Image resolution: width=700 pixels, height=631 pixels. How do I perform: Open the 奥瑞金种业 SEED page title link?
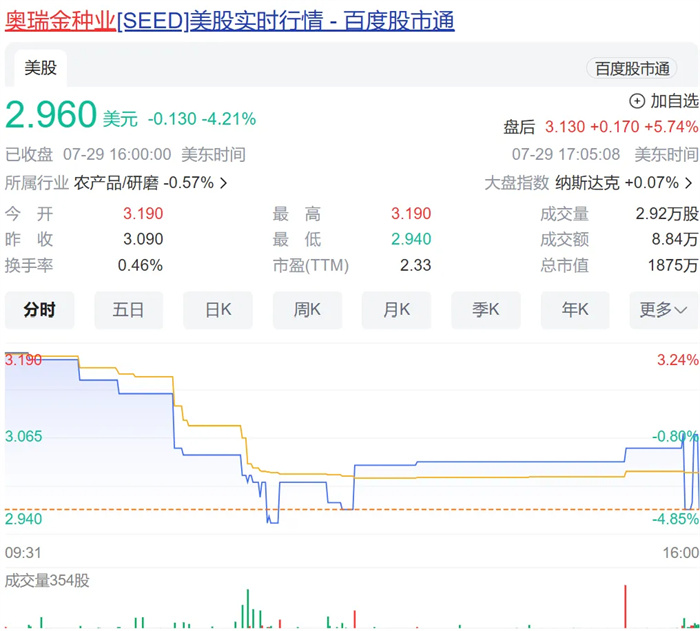(x=229, y=21)
